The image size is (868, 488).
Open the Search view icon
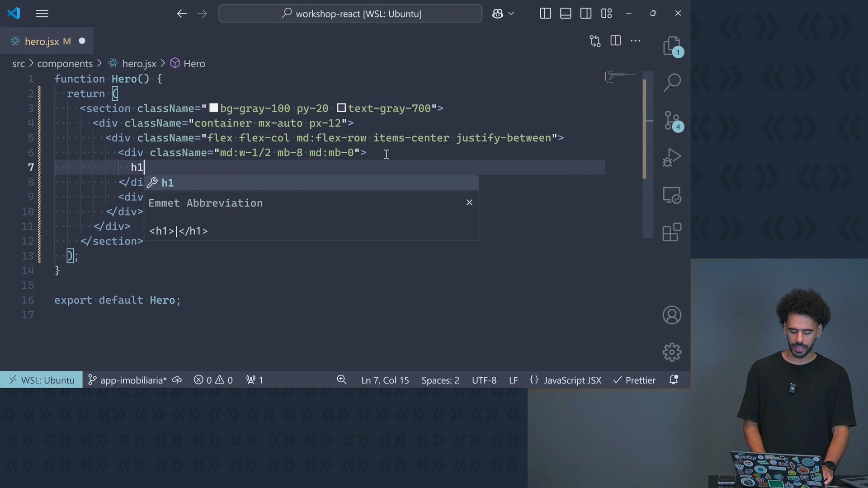pos(672,83)
